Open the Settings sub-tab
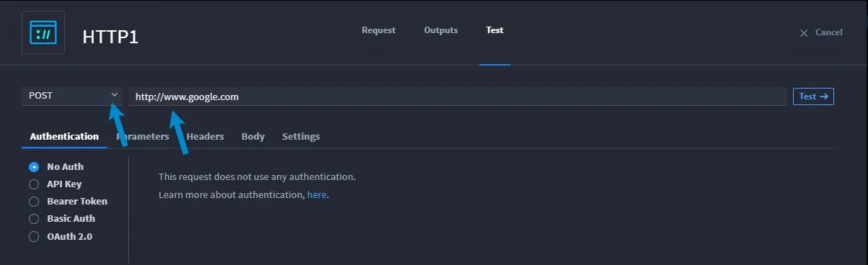Screen dimensions: 868x265 click(x=301, y=136)
